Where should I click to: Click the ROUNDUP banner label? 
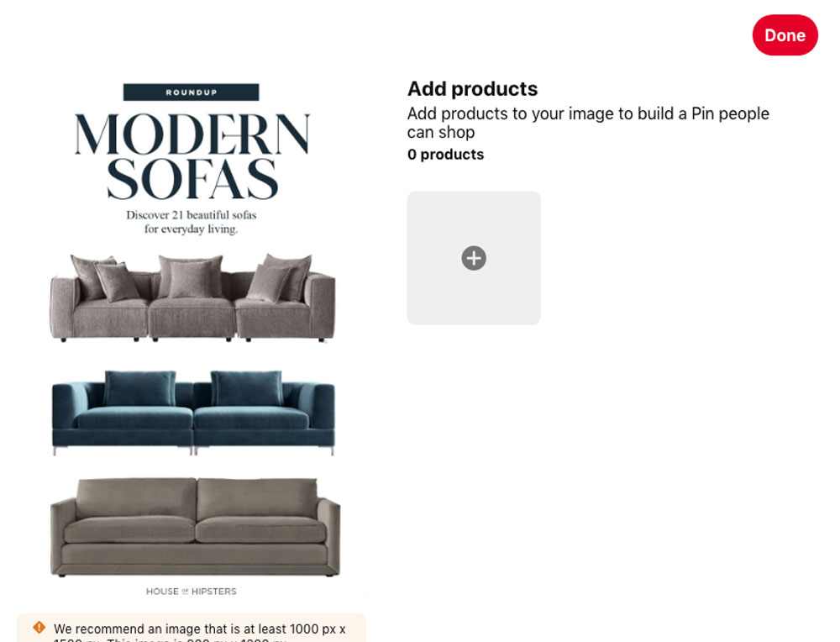click(192, 92)
